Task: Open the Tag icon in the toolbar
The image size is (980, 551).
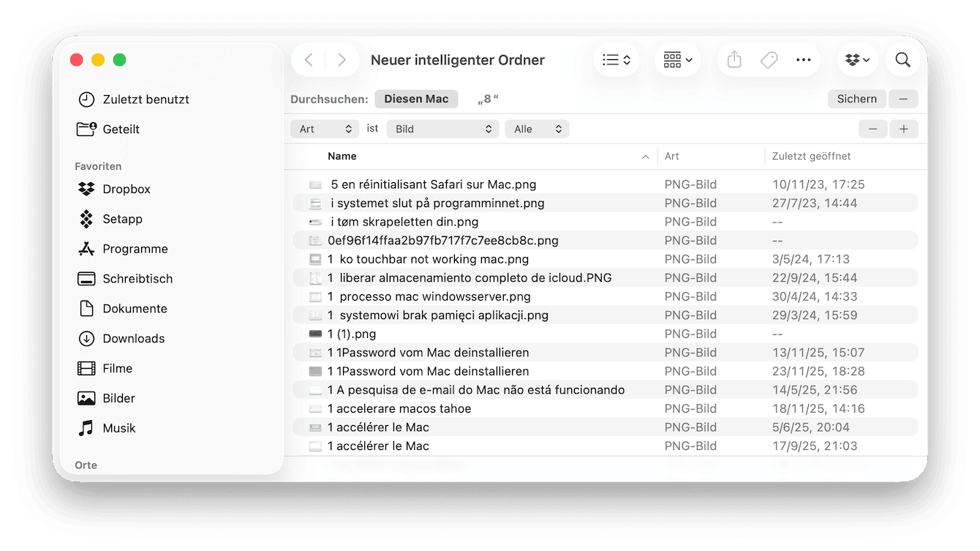Action: click(769, 60)
